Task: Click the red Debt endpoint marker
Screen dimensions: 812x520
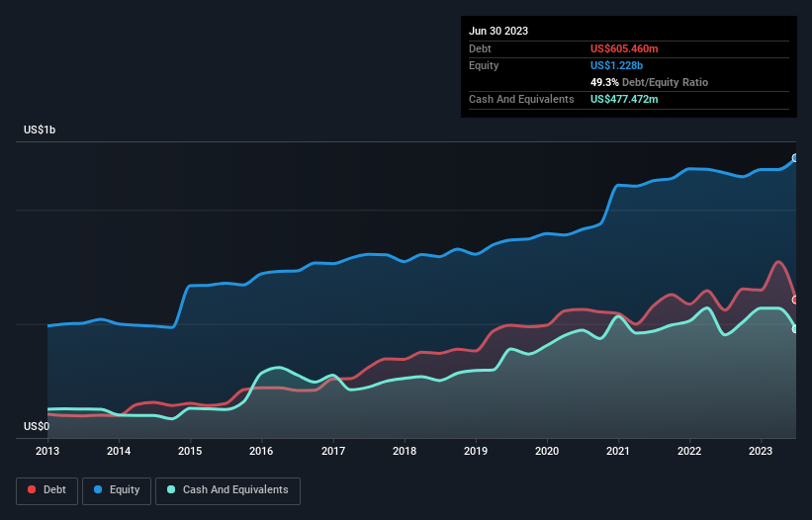Action: coord(795,301)
